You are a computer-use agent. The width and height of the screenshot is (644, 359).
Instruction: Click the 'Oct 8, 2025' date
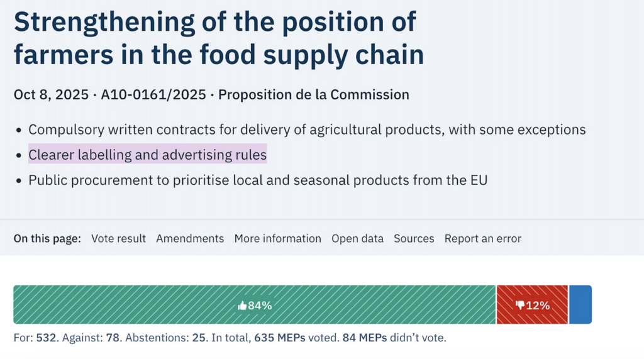pos(50,95)
